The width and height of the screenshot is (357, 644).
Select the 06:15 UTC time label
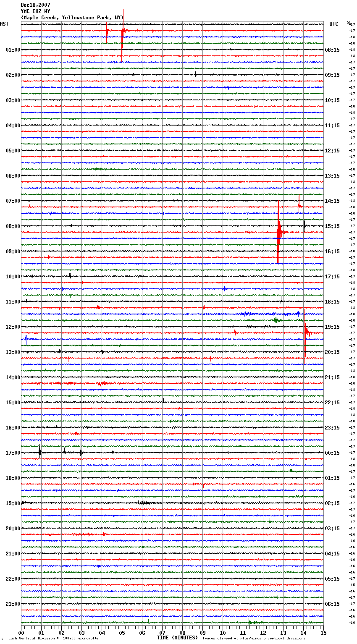coord(332,604)
